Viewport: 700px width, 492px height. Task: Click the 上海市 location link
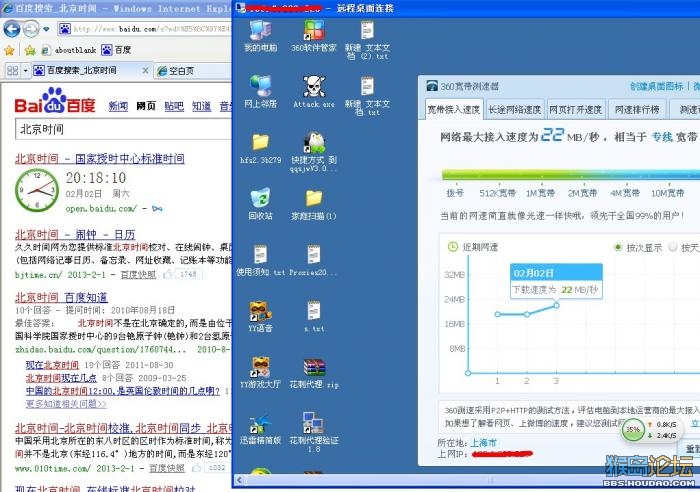tap(483, 443)
